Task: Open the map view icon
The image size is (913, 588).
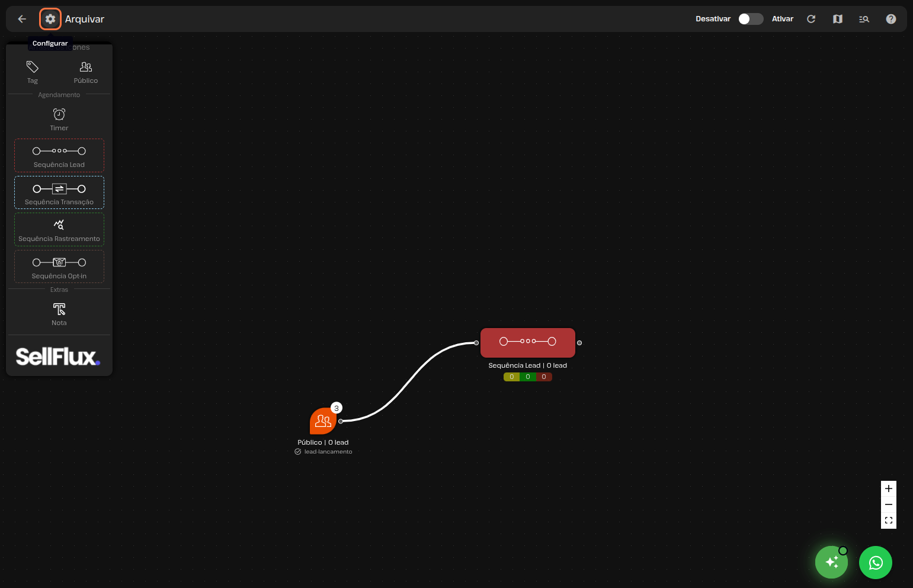Action: click(x=837, y=19)
